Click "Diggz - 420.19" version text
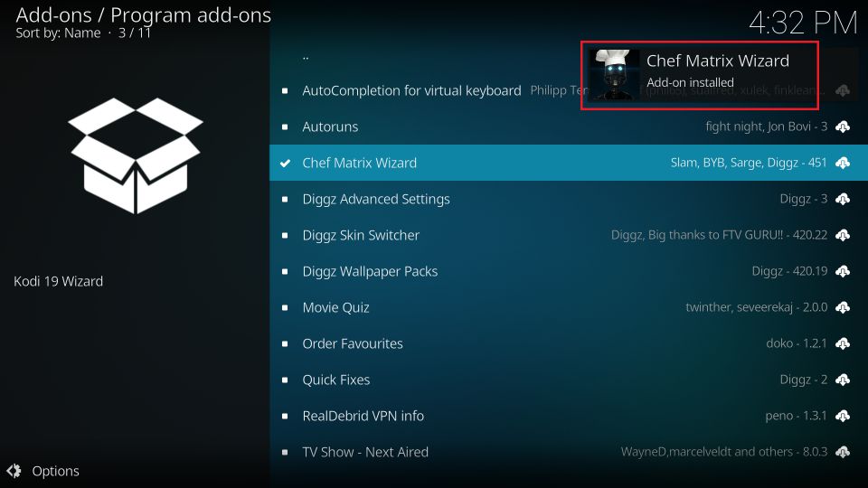The width and height of the screenshot is (868, 488). [x=789, y=271]
